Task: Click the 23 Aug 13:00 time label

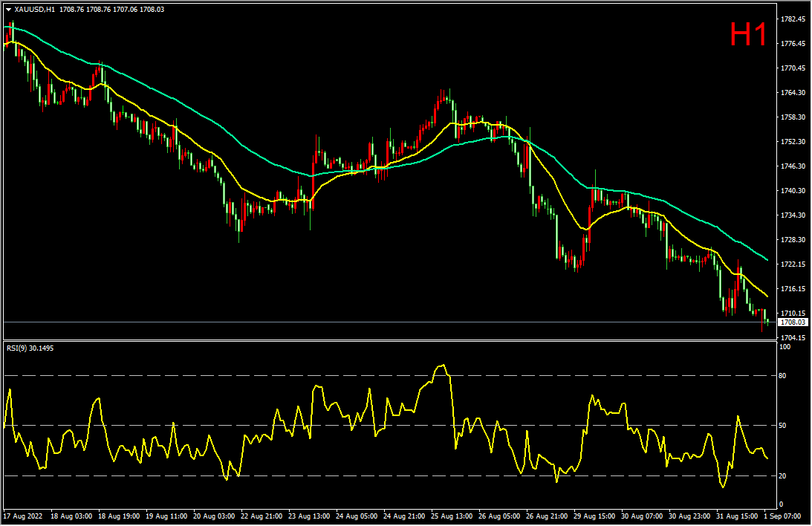Action: pyautogui.click(x=309, y=516)
